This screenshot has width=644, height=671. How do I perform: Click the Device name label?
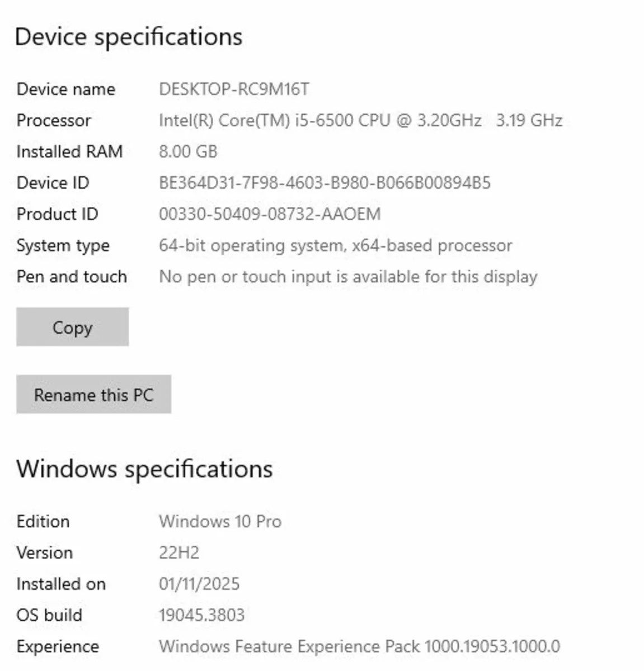pos(67,89)
